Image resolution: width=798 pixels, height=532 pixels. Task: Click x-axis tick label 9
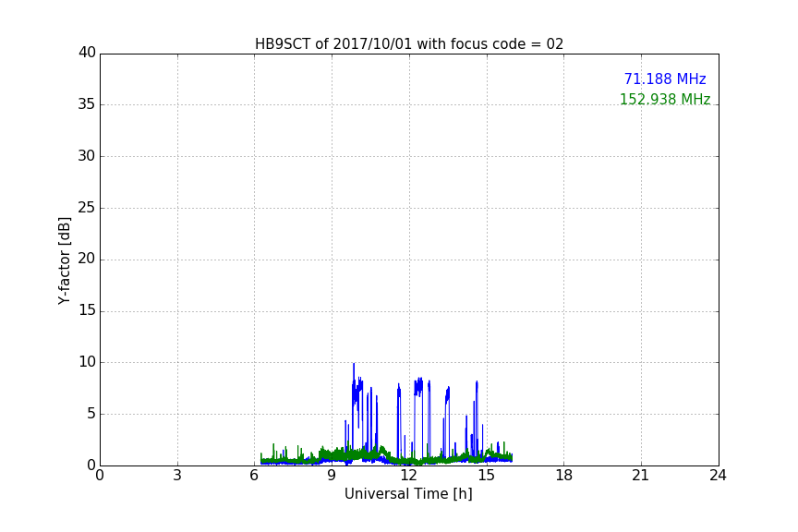click(x=332, y=476)
